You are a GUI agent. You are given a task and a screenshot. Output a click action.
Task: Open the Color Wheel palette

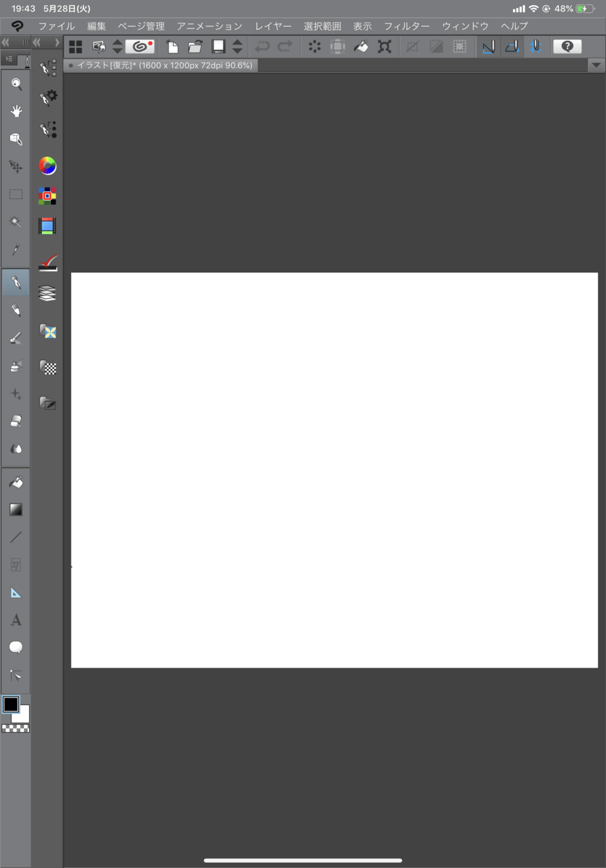(x=47, y=166)
